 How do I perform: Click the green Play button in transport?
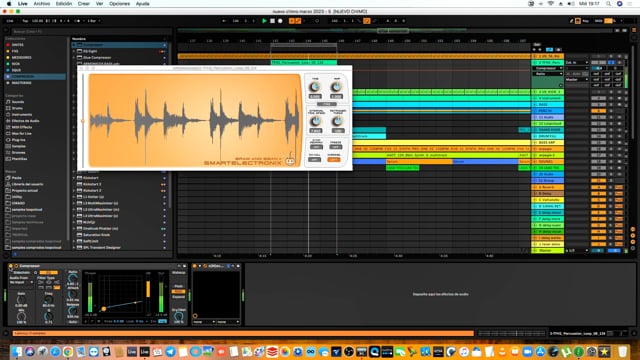(264, 21)
